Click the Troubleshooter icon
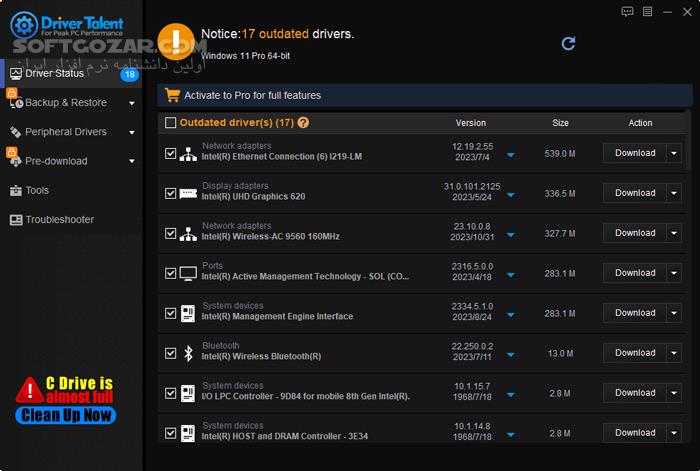 pyautogui.click(x=16, y=220)
